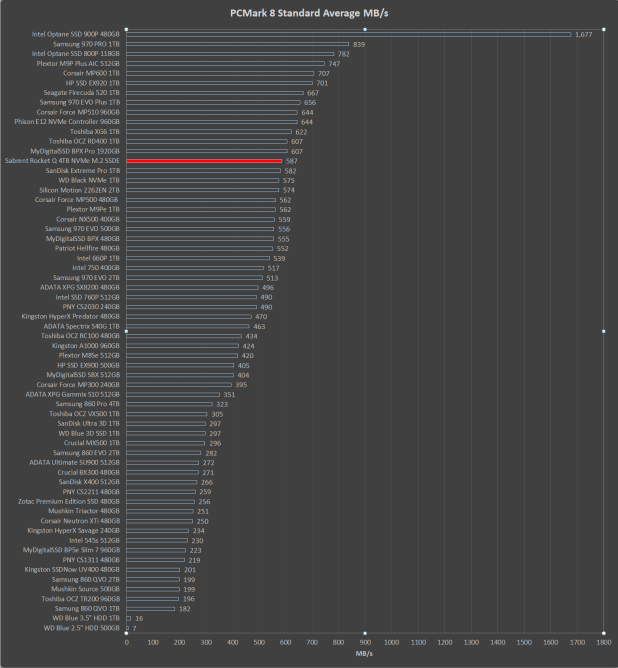Click the ADATA XPG SX8200 480GB label
618x668 pixels.
pyautogui.click(x=80, y=288)
